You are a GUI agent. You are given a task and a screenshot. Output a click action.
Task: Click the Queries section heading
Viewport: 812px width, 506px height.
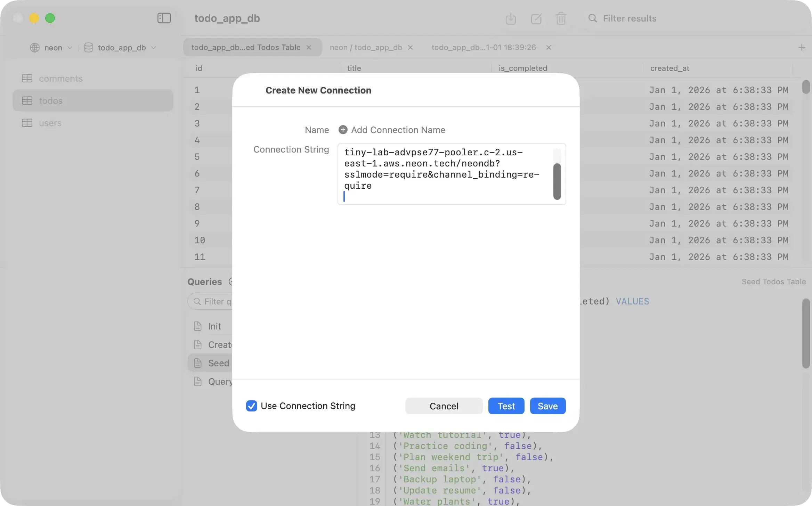(x=205, y=281)
